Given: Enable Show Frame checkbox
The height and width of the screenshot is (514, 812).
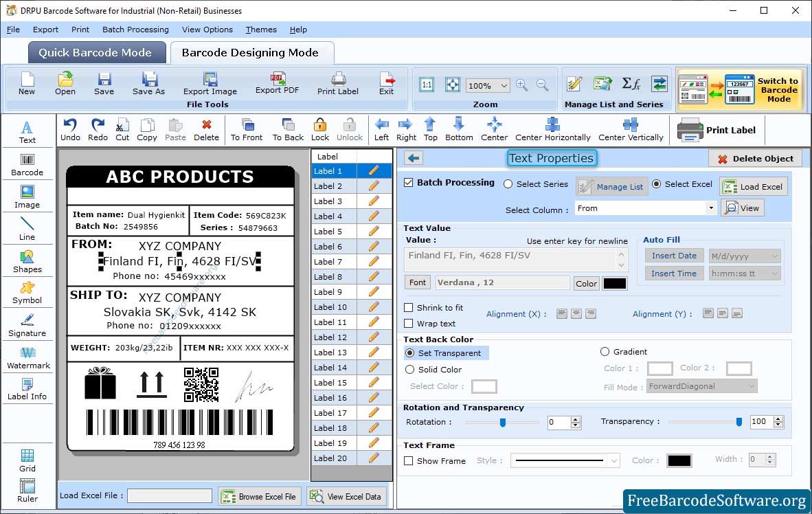Looking at the screenshot, I should (409, 460).
